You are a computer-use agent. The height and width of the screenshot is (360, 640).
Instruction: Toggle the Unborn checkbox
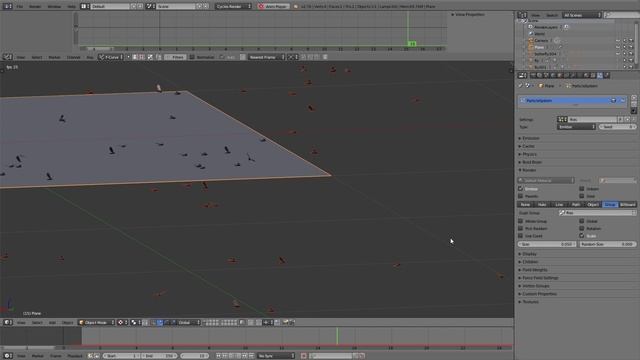582,189
